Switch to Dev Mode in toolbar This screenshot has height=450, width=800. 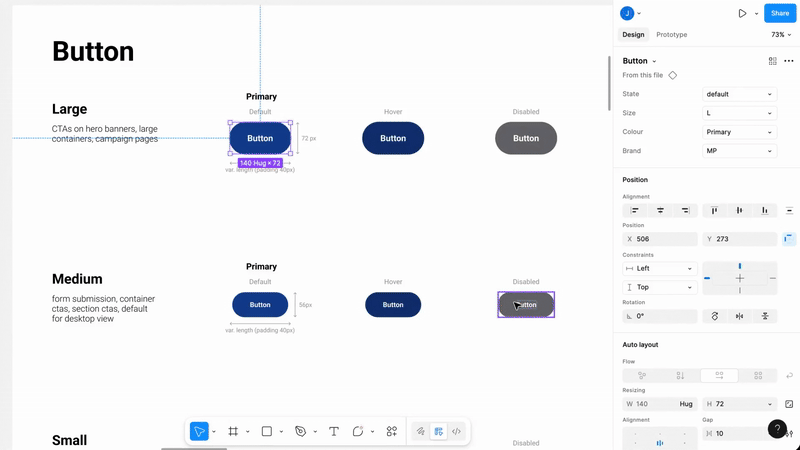pyautogui.click(x=456, y=431)
